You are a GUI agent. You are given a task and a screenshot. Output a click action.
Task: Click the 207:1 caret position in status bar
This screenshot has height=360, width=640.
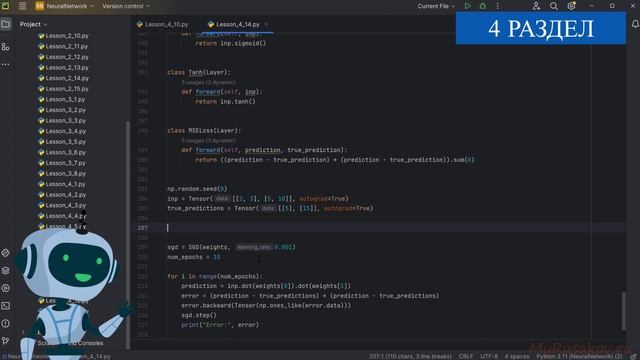[410, 356]
